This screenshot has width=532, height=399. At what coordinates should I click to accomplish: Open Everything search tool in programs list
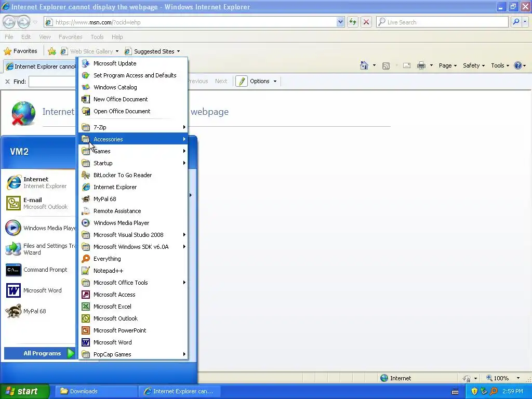point(133,259)
